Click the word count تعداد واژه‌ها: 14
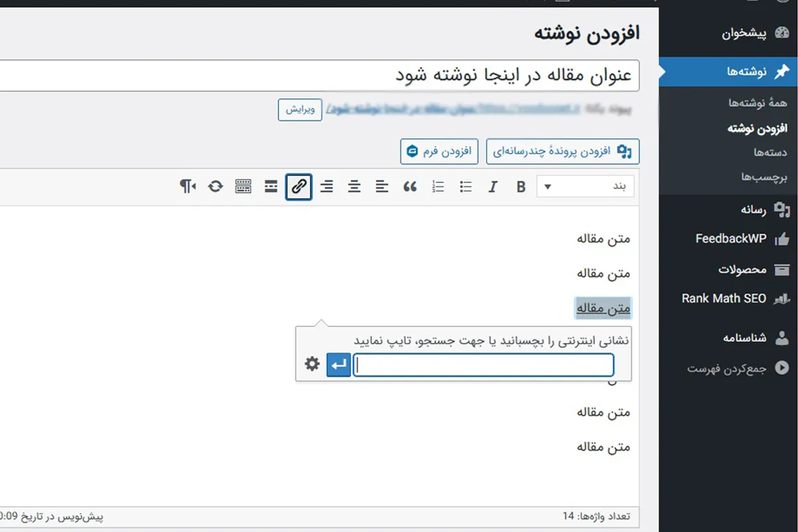Image resolution: width=798 pixels, height=532 pixels. pyautogui.click(x=596, y=516)
